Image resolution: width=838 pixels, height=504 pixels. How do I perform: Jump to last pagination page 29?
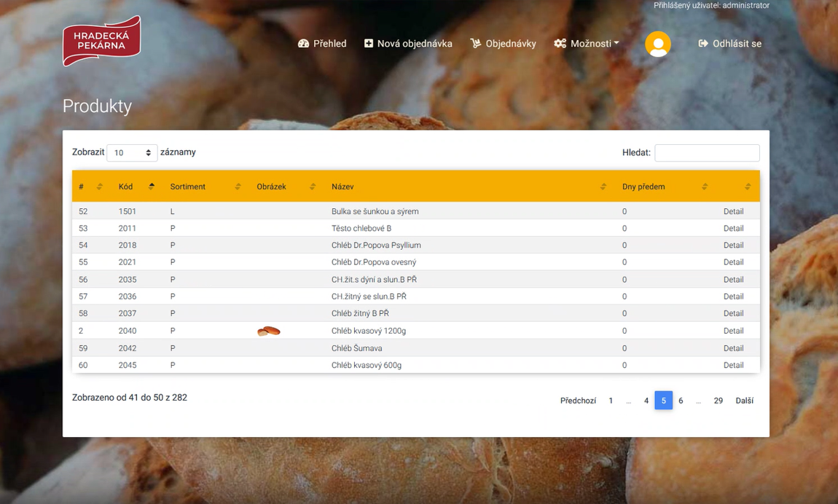click(718, 401)
